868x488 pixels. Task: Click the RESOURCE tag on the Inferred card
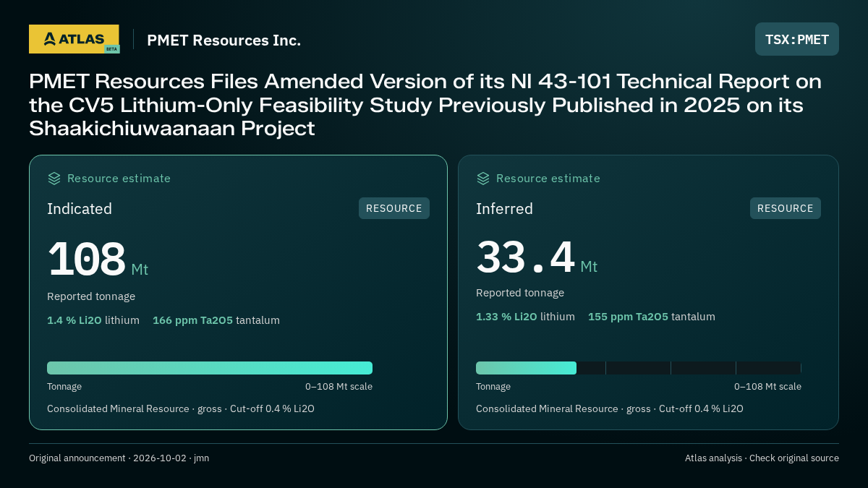pyautogui.click(x=786, y=208)
